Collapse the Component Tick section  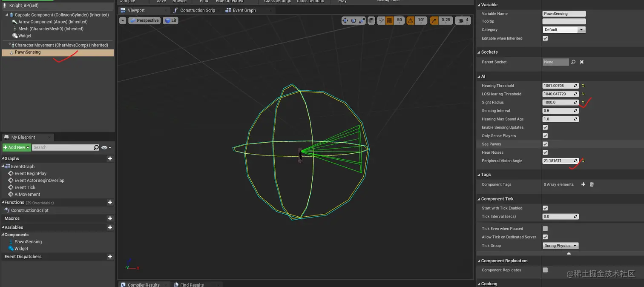479,199
